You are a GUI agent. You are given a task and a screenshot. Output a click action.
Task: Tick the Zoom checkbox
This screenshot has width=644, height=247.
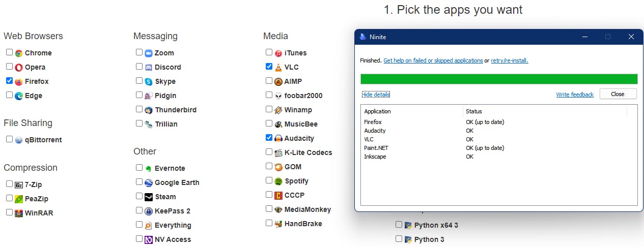(x=139, y=52)
